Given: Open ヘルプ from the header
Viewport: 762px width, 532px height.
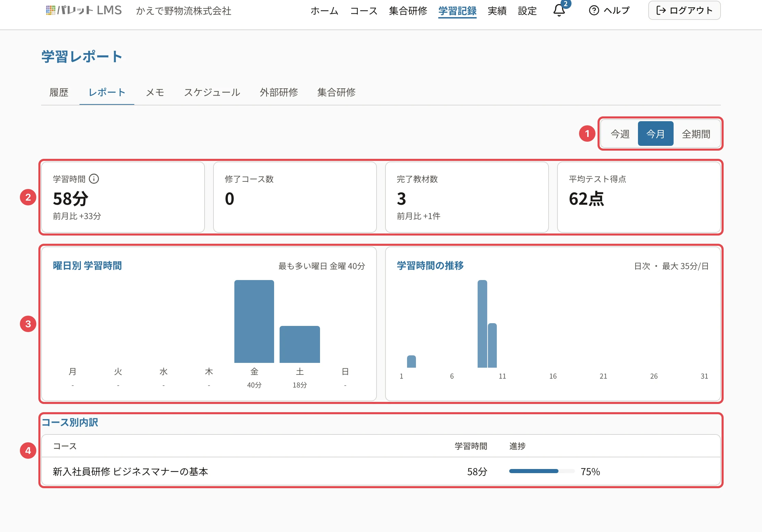Looking at the screenshot, I should click(609, 10).
